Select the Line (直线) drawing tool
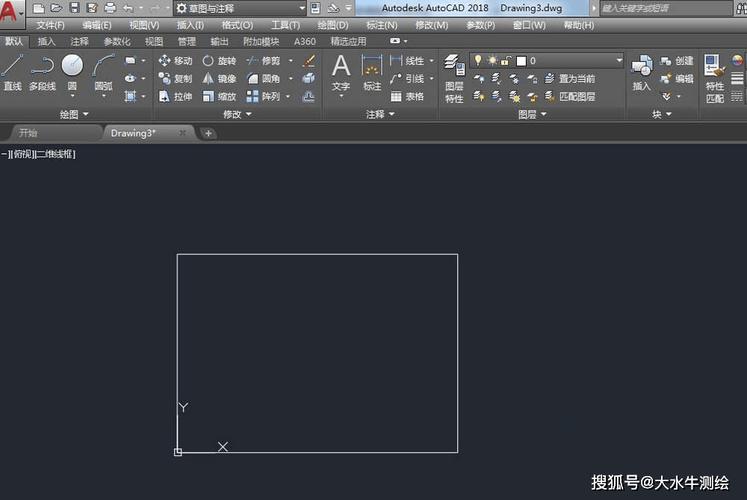This screenshot has height=500, width=747. point(12,72)
